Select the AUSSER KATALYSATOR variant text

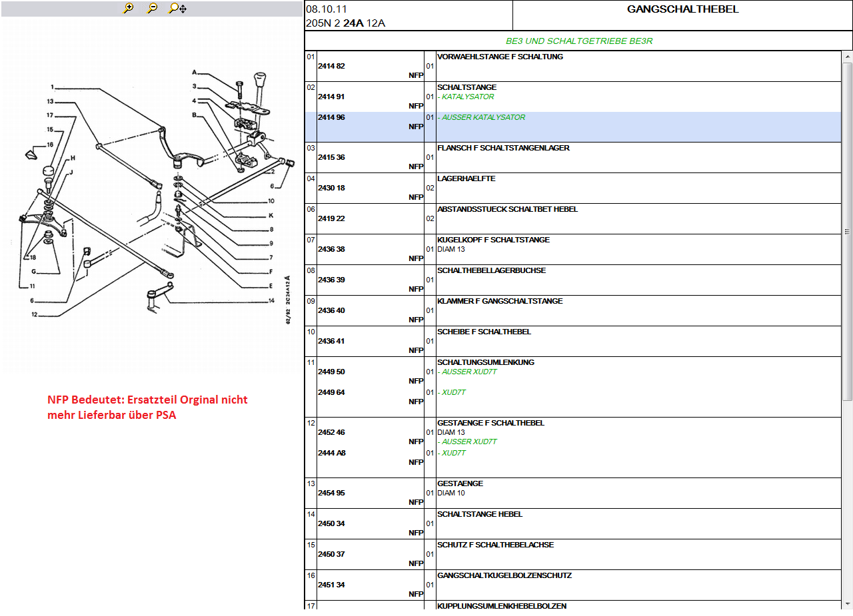point(483,117)
